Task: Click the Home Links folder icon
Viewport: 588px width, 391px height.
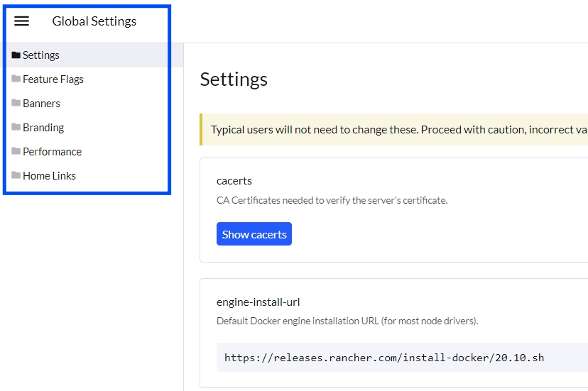Action: pyautogui.click(x=16, y=175)
